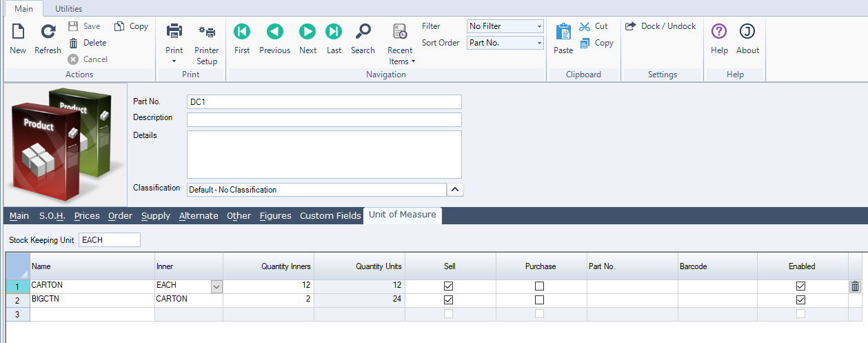Go to the Previous record
The image size is (868, 343).
click(x=274, y=32)
